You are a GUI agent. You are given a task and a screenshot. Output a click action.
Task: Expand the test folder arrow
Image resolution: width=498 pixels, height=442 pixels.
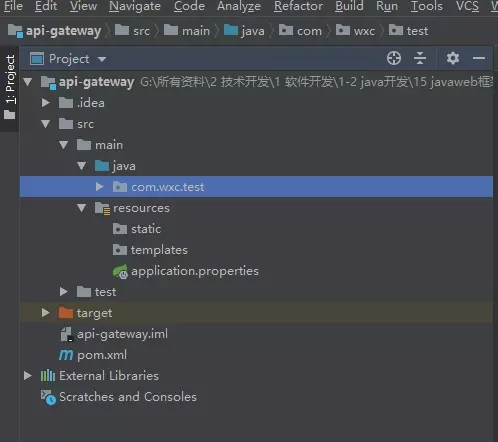(64, 292)
